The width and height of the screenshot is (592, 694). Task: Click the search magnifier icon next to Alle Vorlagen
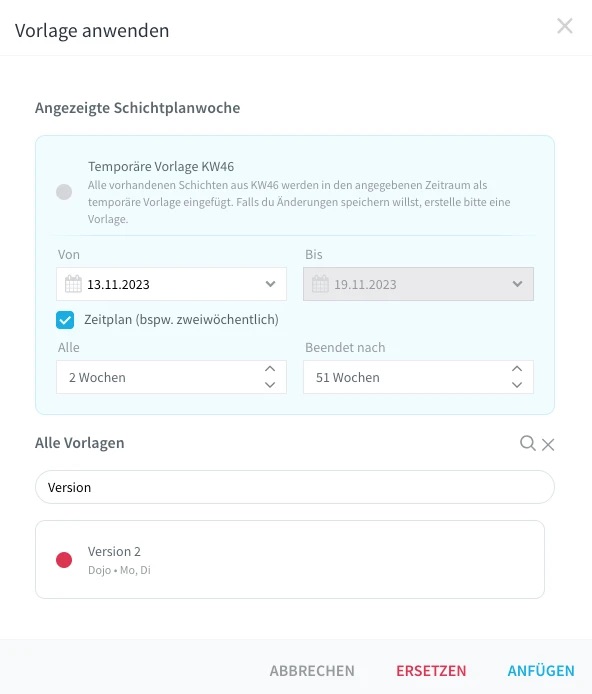(x=527, y=443)
